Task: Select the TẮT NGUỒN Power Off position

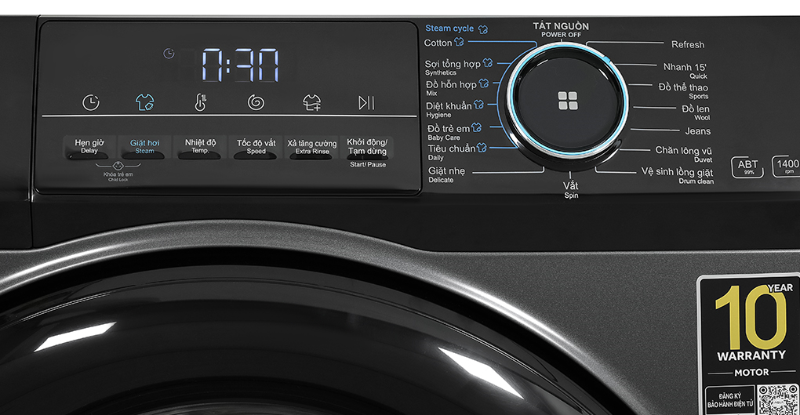Action: 561,30
